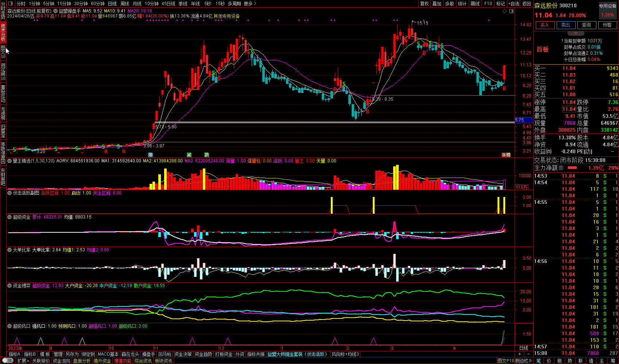This screenshot has width=619, height=364.
Task: Click the red 买入 buy button
Action: coord(545,25)
